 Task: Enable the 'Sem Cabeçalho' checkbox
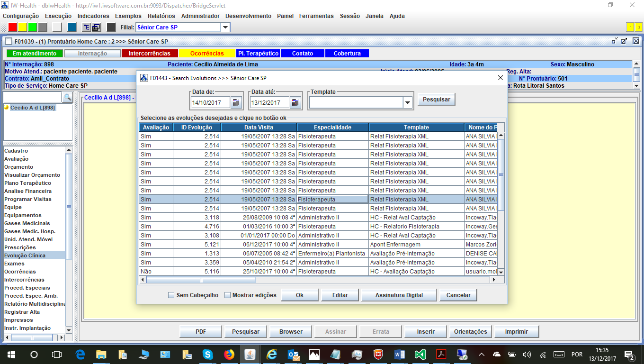point(171,295)
